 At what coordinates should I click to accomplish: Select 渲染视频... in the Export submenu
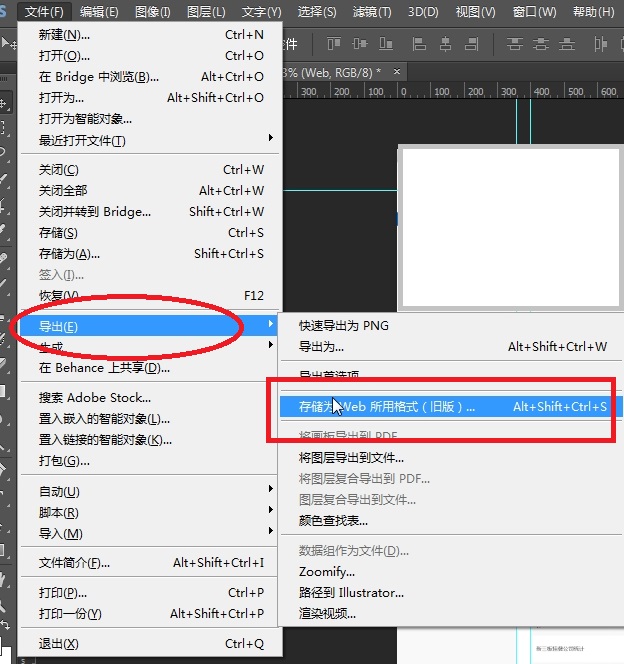[x=451, y=613]
